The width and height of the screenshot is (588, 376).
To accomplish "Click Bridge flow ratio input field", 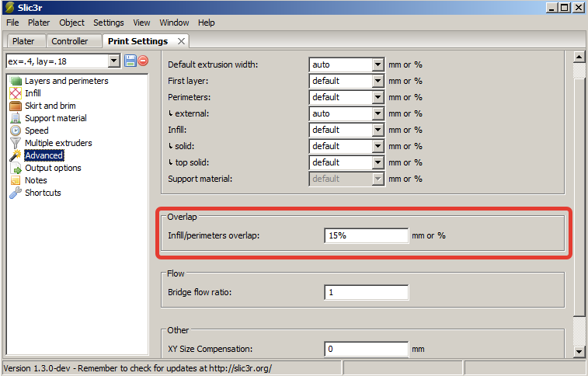I will tap(367, 292).
